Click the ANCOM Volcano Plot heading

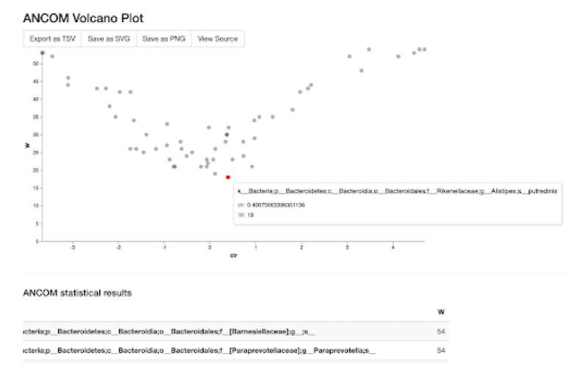tap(83, 18)
